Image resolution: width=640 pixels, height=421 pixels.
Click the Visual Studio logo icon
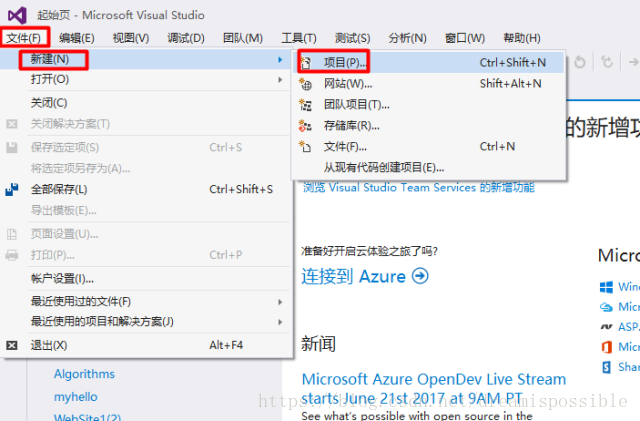pyautogui.click(x=17, y=16)
